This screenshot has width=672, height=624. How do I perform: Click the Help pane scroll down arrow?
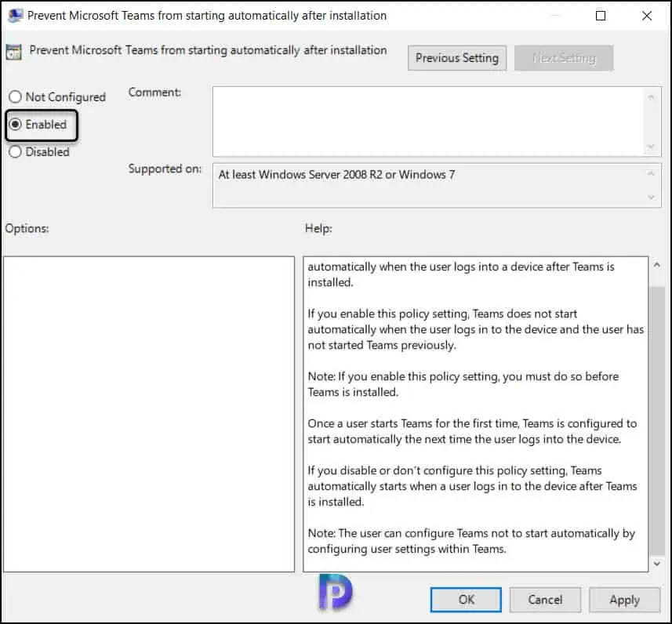click(657, 564)
